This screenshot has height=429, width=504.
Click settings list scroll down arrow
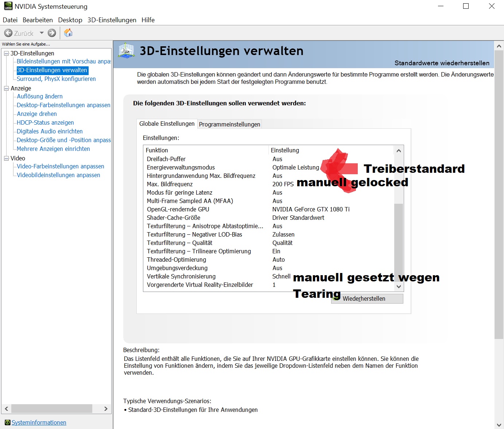[399, 286]
